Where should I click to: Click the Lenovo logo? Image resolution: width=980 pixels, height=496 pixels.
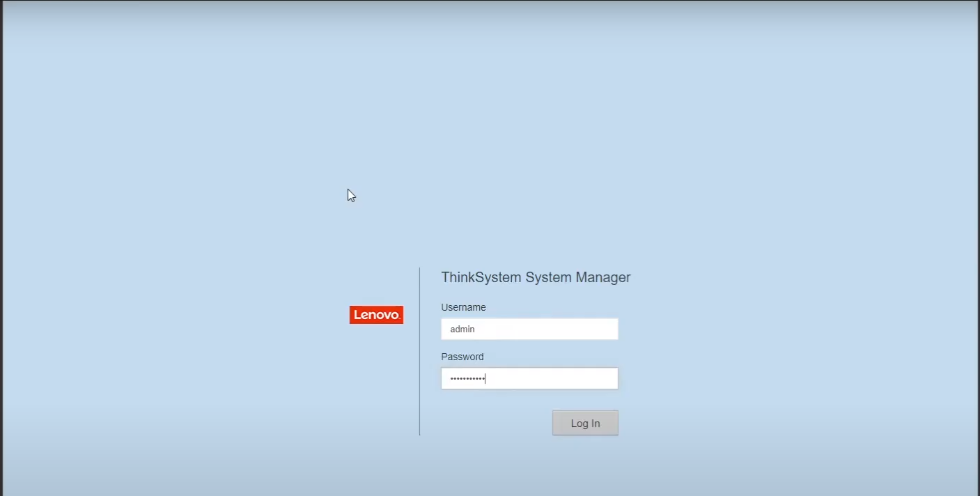376,315
